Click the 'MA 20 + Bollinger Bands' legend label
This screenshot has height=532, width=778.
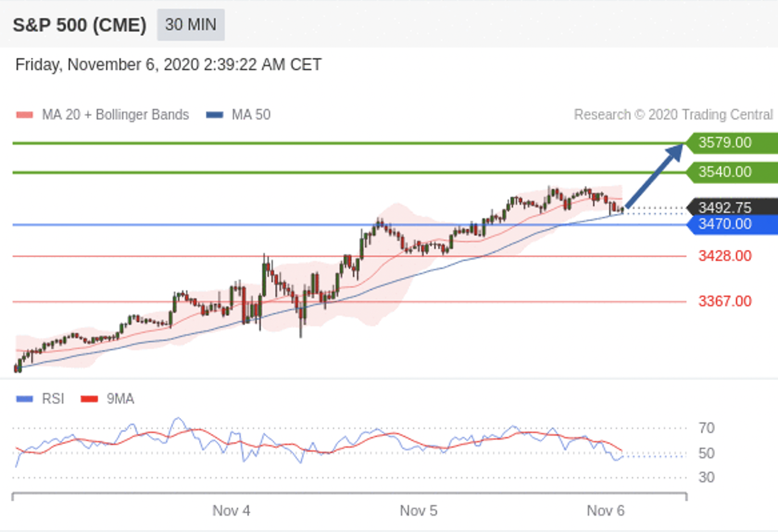116,115
